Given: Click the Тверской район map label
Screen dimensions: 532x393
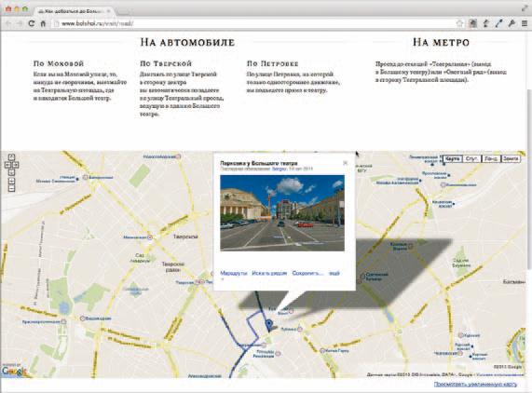Looking at the screenshot, I should [173, 266].
